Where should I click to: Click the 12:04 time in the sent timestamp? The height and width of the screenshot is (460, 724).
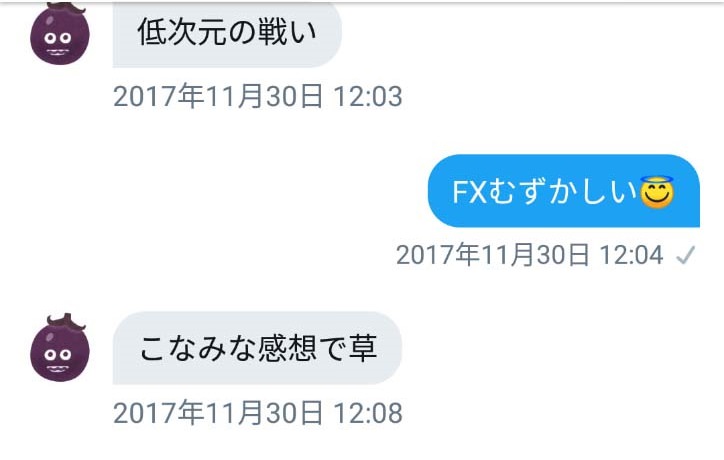tap(631, 255)
